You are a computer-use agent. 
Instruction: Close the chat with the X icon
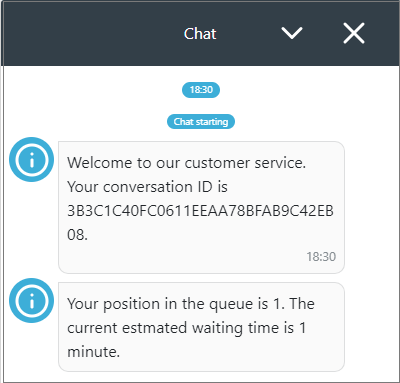tap(354, 33)
